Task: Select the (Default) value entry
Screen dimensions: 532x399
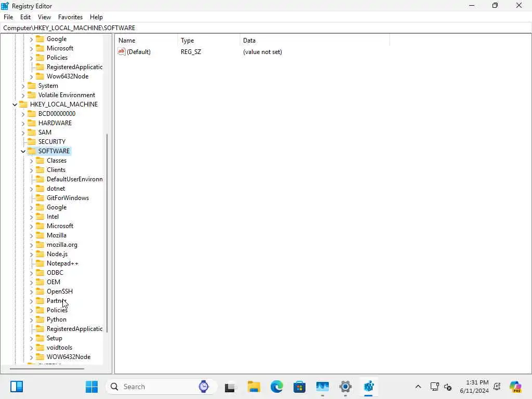Action: point(139,52)
